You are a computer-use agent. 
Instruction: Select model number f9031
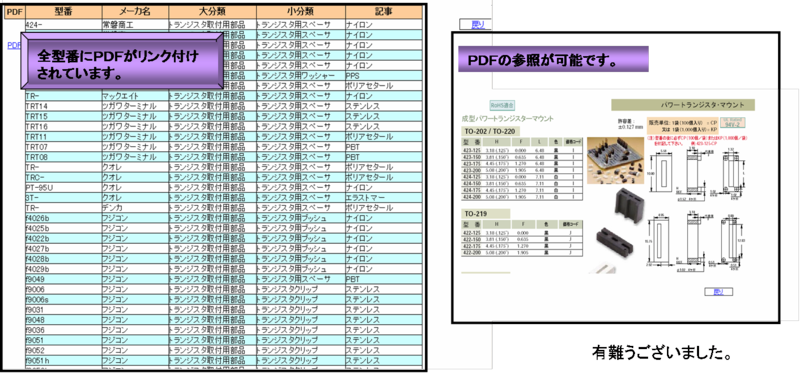pos(63,310)
